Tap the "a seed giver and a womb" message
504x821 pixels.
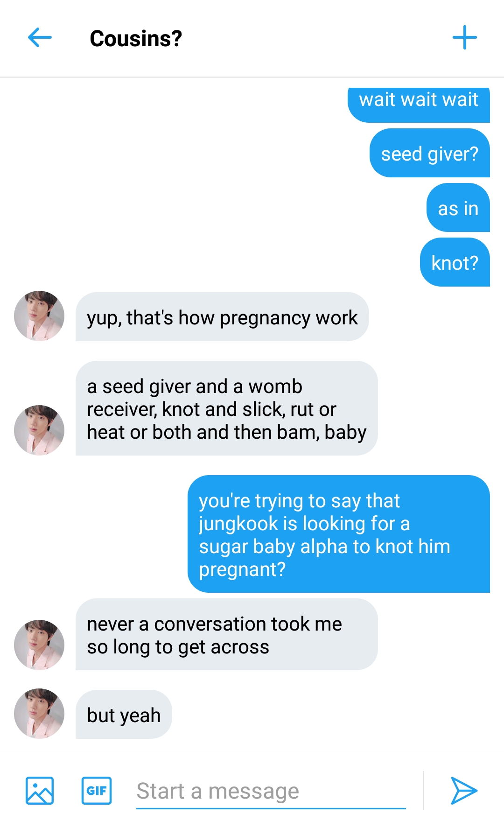(x=226, y=409)
